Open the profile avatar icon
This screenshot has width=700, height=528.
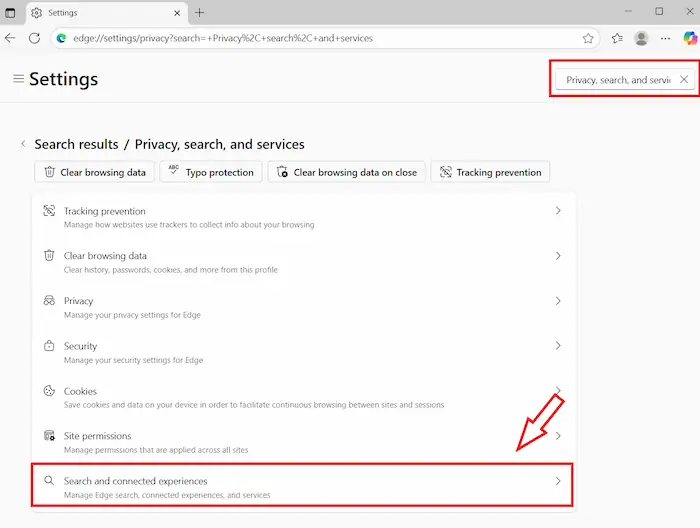641,38
